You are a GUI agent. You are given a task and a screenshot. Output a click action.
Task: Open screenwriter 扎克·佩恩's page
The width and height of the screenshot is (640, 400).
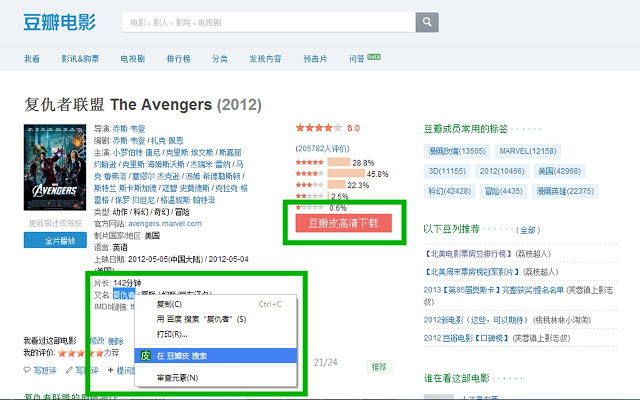coord(167,141)
